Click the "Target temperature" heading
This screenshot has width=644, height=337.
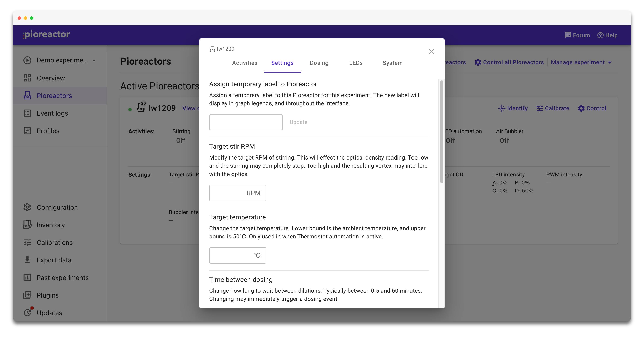(x=237, y=217)
